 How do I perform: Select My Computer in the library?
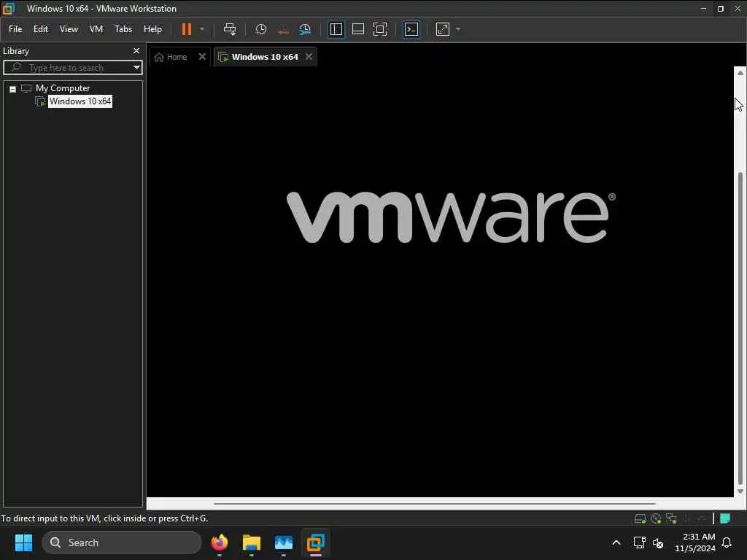pyautogui.click(x=63, y=88)
